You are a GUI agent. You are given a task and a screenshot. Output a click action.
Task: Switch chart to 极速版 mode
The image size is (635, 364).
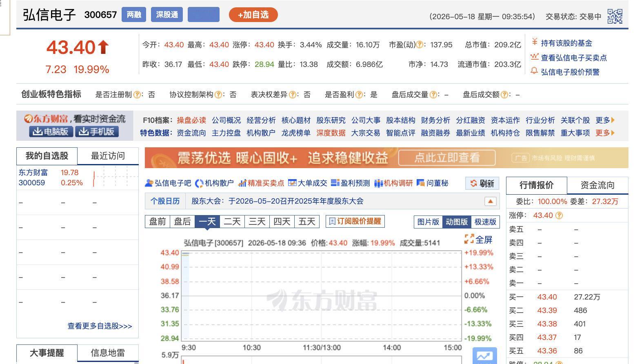485,222
